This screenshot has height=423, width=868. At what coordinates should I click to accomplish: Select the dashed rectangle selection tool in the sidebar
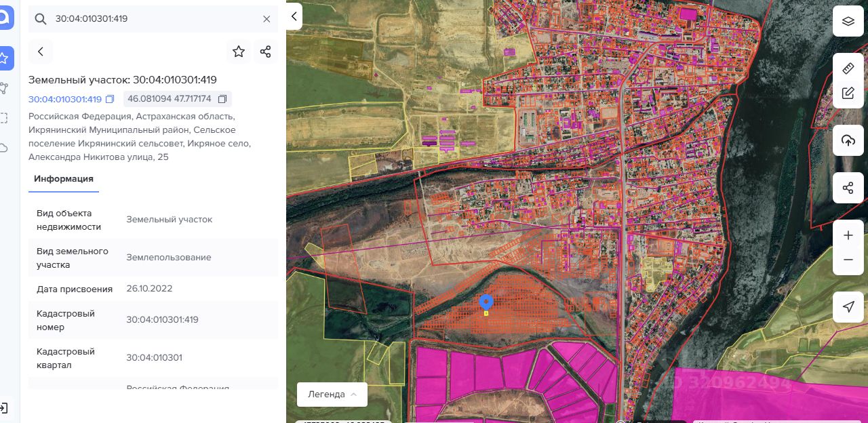pos(4,118)
